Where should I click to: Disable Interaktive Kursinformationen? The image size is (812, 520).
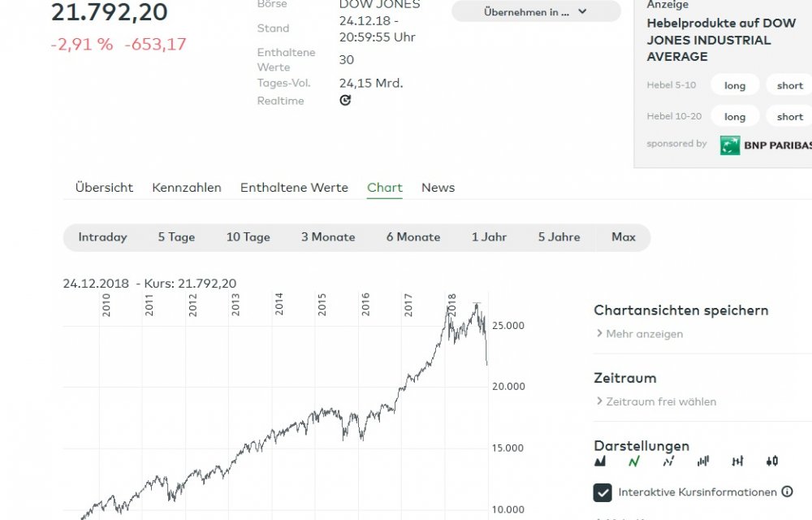click(602, 492)
